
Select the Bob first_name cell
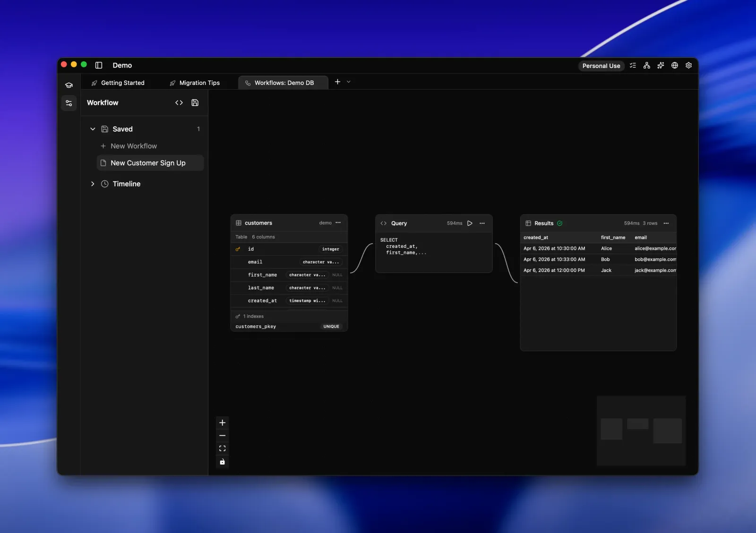[x=605, y=259]
